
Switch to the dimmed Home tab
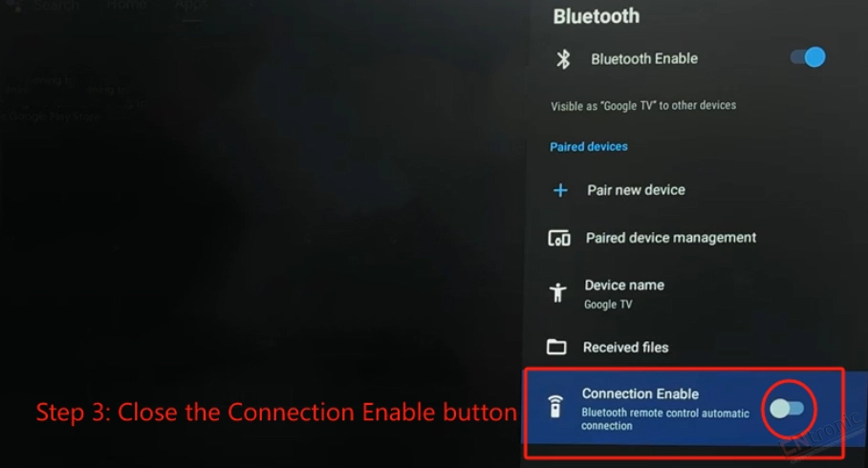(127, 5)
